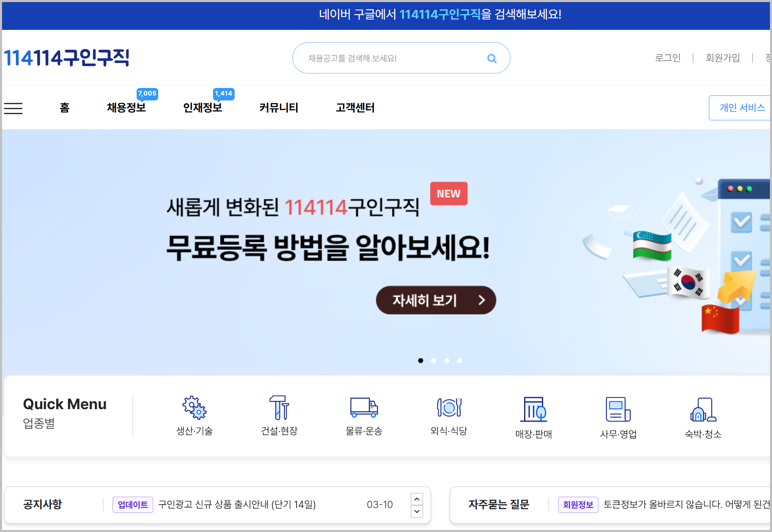
Task: Go to fourth banner slide dot
Action: (x=460, y=361)
